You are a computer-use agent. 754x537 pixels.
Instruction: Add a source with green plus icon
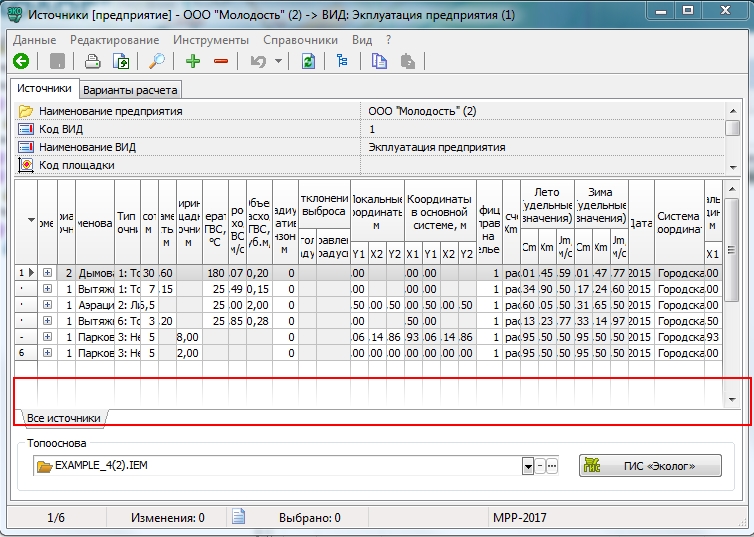[x=193, y=61]
